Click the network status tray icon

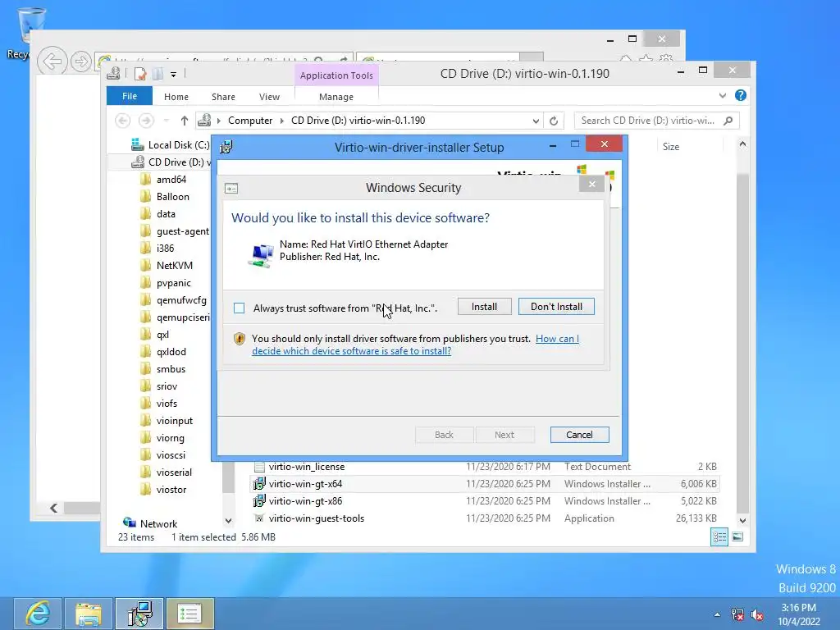pyautogui.click(x=737, y=615)
